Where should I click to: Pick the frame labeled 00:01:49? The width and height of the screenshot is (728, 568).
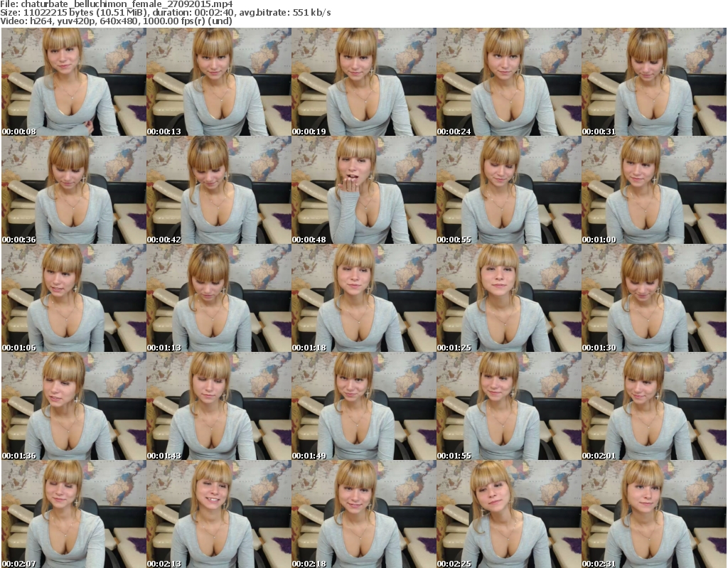(364, 407)
